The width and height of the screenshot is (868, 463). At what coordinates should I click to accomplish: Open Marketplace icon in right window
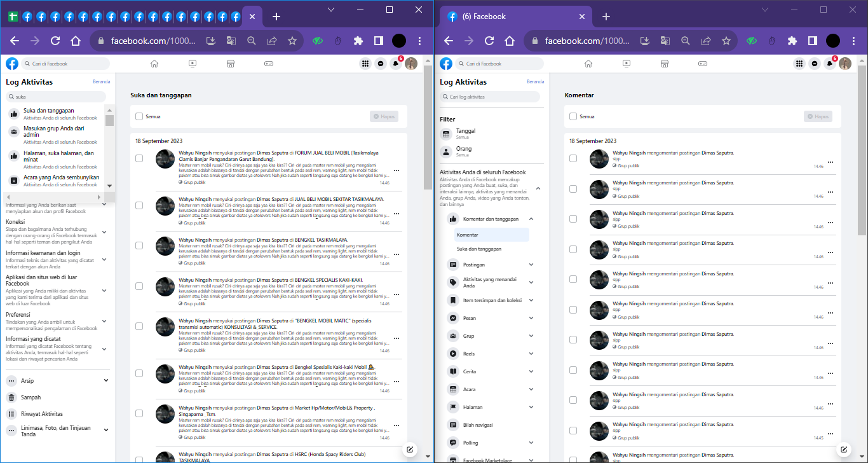pyautogui.click(x=665, y=64)
